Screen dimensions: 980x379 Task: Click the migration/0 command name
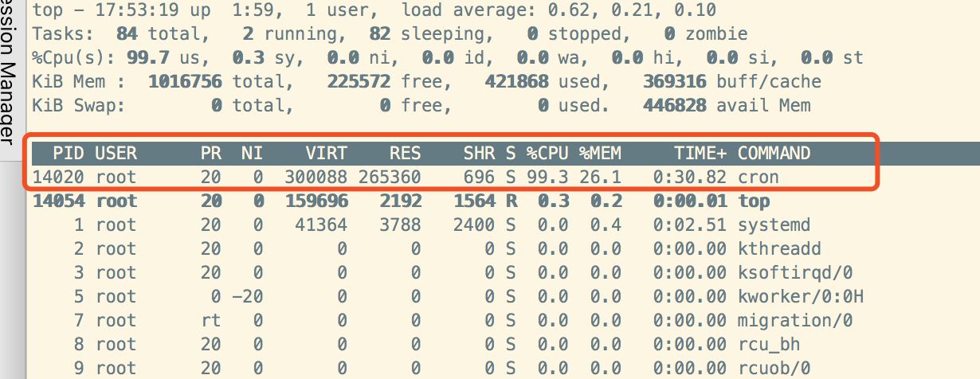click(795, 320)
